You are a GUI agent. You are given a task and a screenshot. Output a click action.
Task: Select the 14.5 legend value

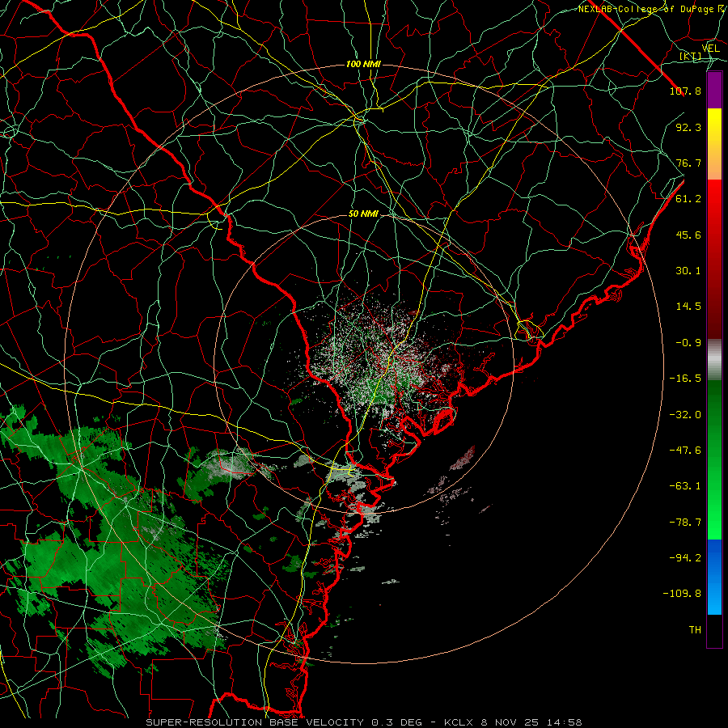pos(688,307)
